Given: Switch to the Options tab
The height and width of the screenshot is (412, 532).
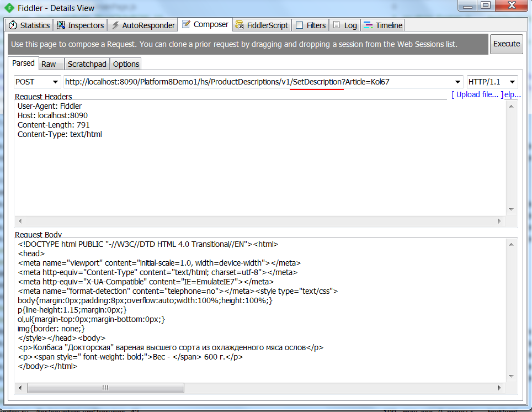Looking at the screenshot, I should click(126, 64).
